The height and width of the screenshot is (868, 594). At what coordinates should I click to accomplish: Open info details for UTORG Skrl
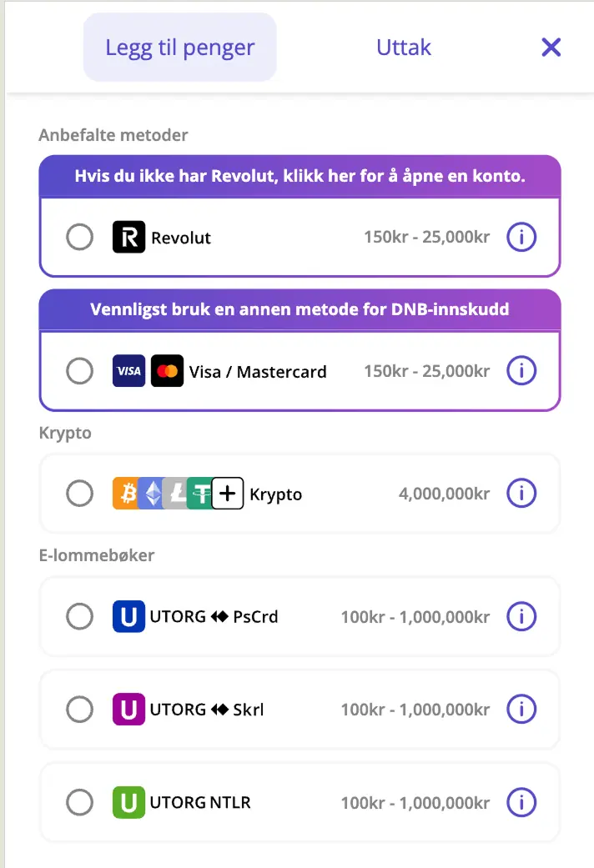pos(521,710)
